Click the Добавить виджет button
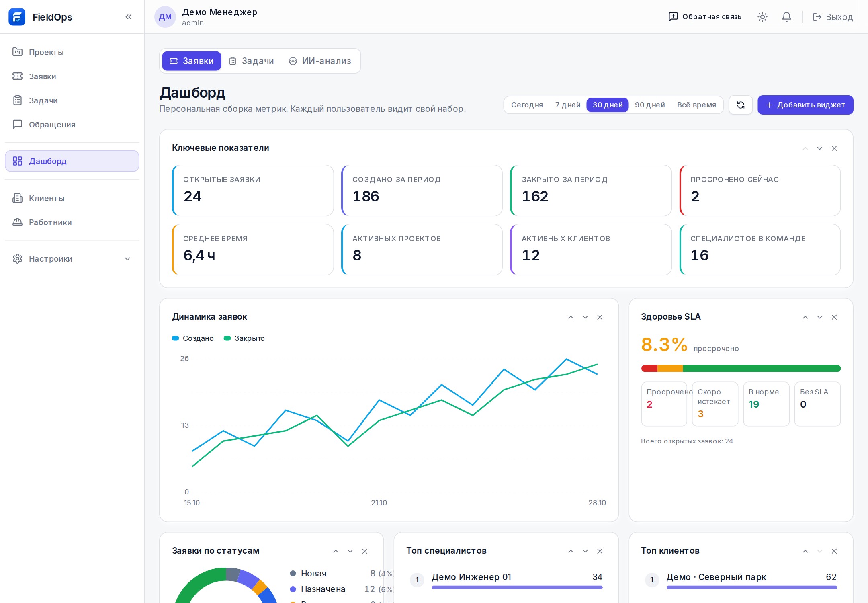This screenshot has height=603, width=868. 805,105
